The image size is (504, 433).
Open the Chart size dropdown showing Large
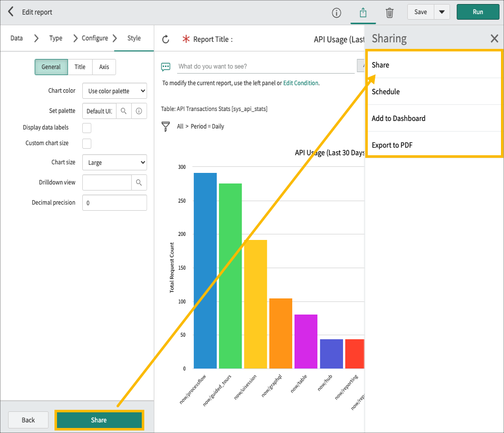(114, 162)
